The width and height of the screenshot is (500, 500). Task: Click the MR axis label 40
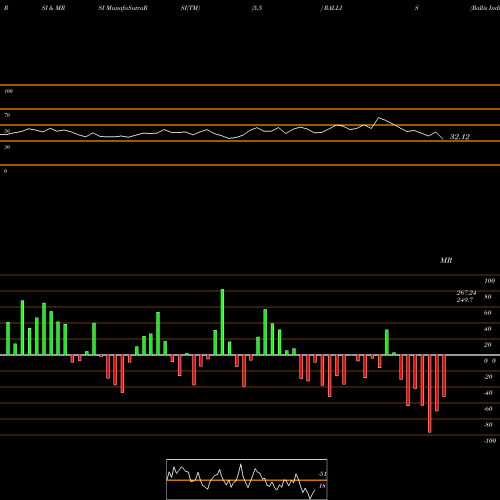coord(487,329)
